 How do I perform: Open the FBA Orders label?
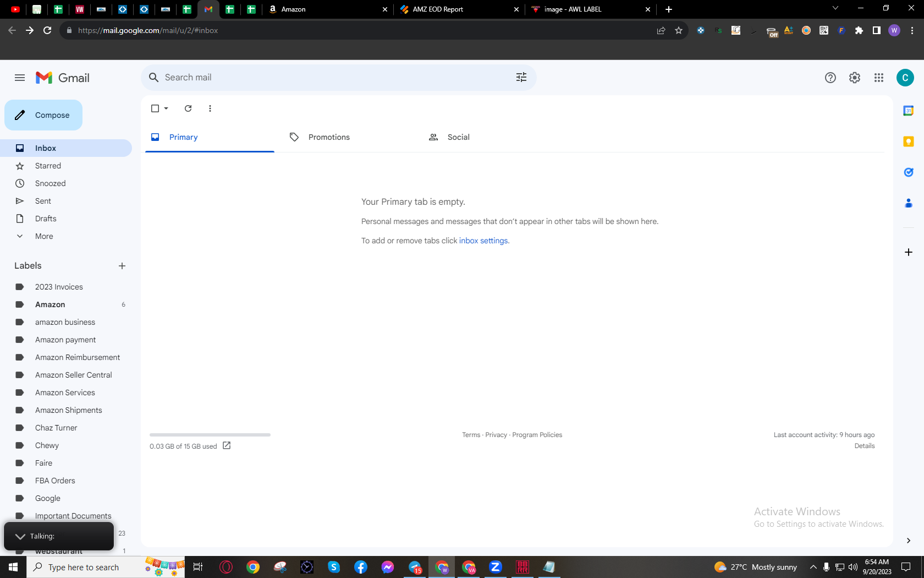click(66, 481)
